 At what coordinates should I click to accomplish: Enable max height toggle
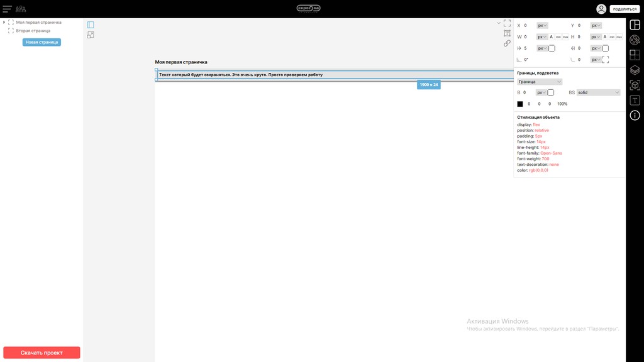(619, 37)
